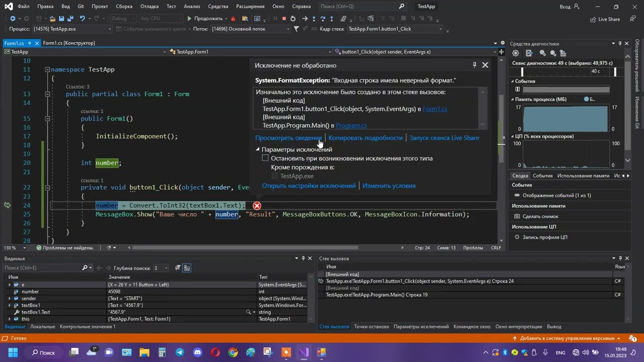The width and height of the screenshot is (644, 362).
Task: Click the red exception error icon on line 24
Action: pyautogui.click(x=257, y=206)
